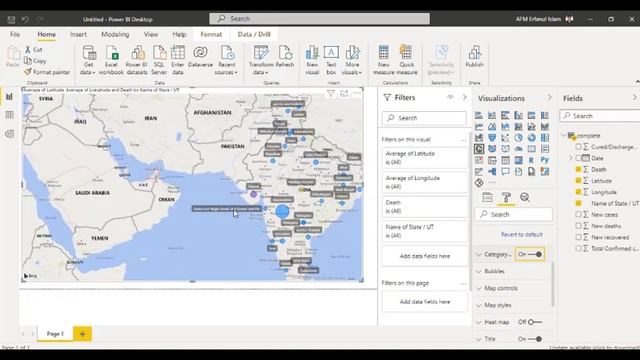Click the Excel workbook button
The height and width of the screenshot is (360, 640).
pyautogui.click(x=111, y=60)
